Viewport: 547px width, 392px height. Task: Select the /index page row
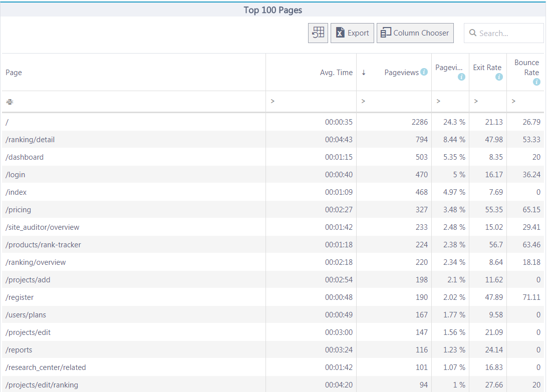[x=273, y=192]
